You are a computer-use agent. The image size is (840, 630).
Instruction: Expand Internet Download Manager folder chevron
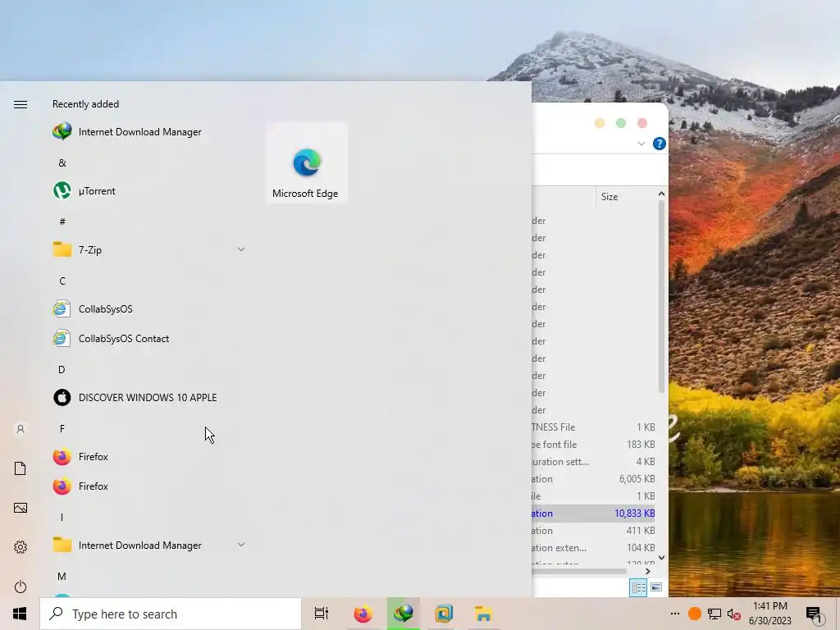(x=241, y=545)
